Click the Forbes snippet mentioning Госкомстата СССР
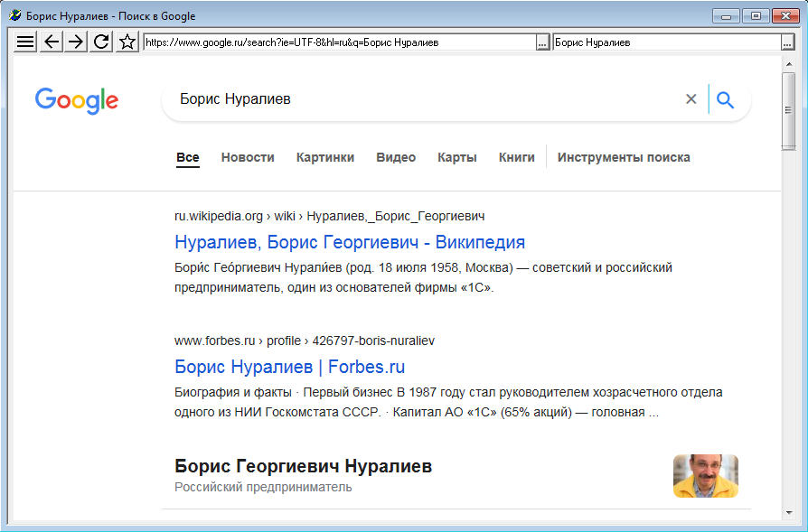Image resolution: width=808 pixels, height=532 pixels. [448, 402]
